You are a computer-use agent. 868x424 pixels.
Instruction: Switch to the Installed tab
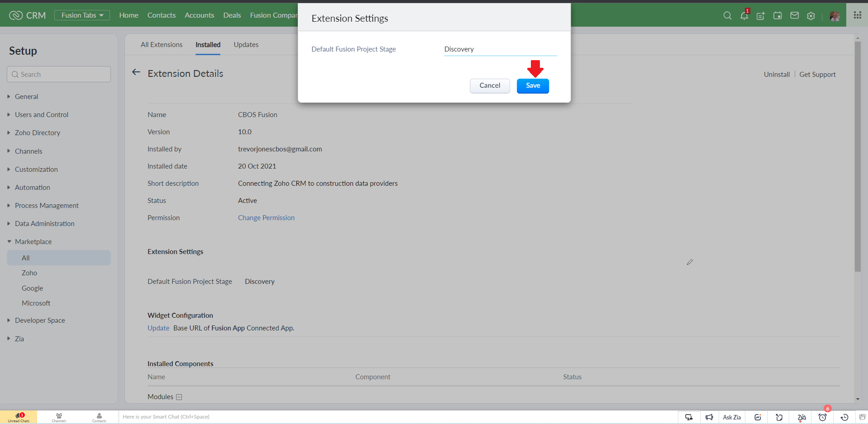click(208, 45)
